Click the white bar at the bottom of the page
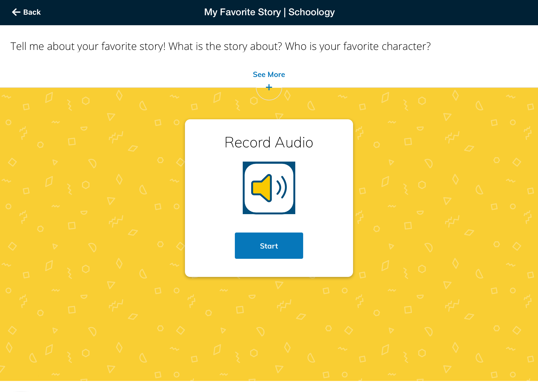Viewport: 538px width, 392px height. (269, 387)
